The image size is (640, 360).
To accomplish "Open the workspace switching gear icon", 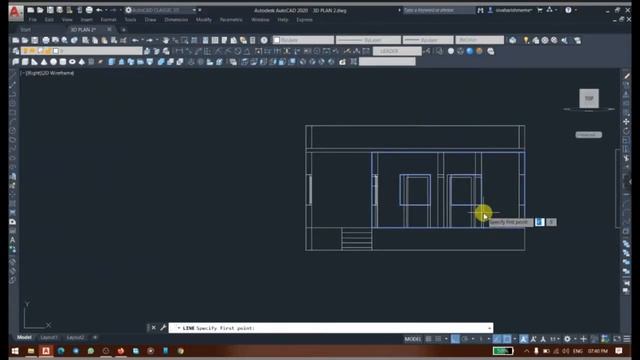I will (567, 339).
